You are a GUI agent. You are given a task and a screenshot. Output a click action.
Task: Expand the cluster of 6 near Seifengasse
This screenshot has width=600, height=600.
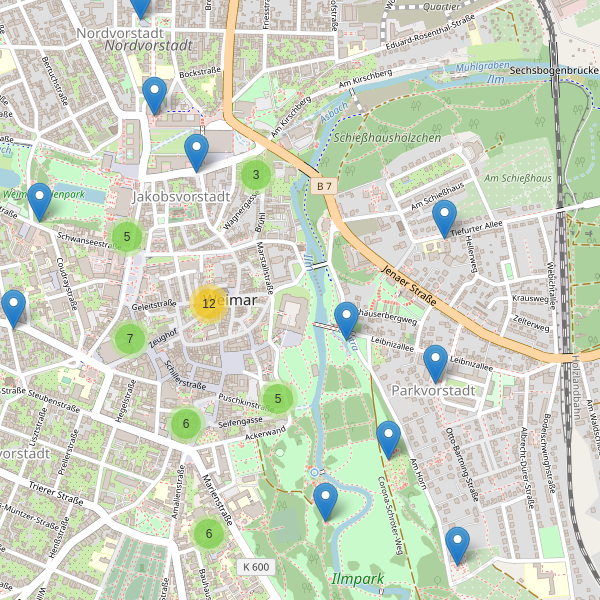click(x=186, y=424)
